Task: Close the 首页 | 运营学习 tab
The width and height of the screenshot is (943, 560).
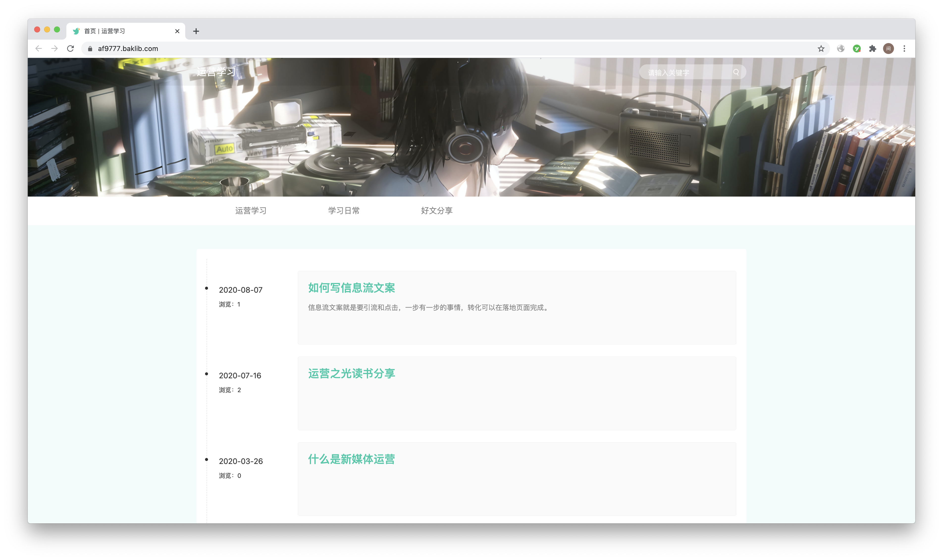Action: click(177, 31)
